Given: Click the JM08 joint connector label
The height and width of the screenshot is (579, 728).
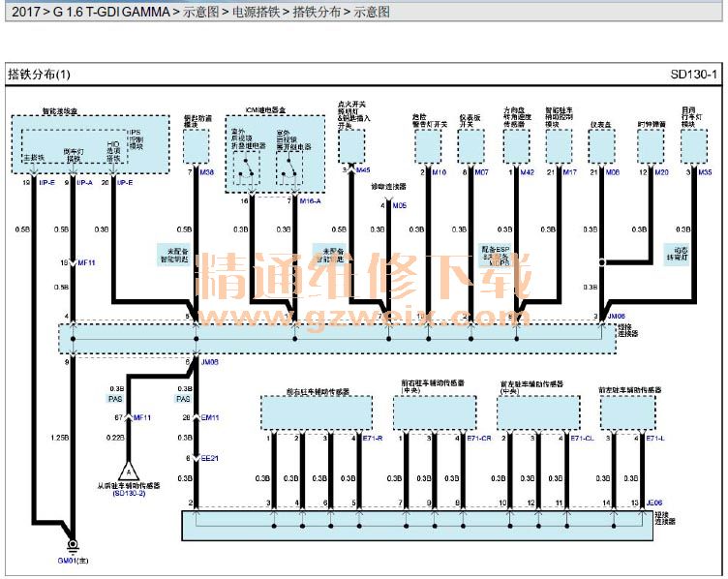Looking at the screenshot, I should click(209, 362).
